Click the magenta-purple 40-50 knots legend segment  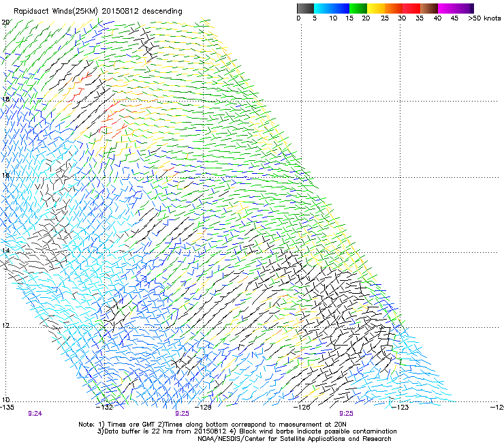pos(456,8)
